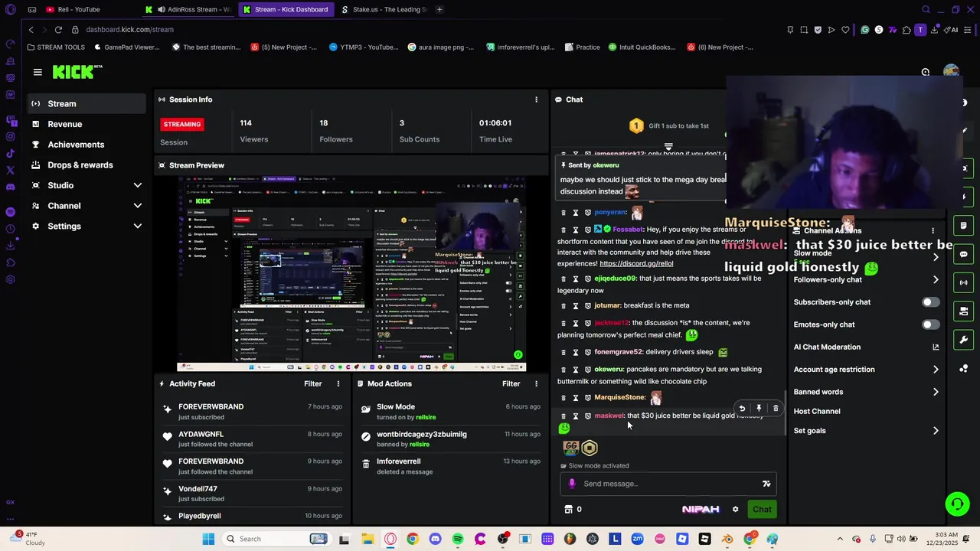This screenshot has height=551, width=980.
Task: Switch to the Stake.us browser tab
Action: 383,9
